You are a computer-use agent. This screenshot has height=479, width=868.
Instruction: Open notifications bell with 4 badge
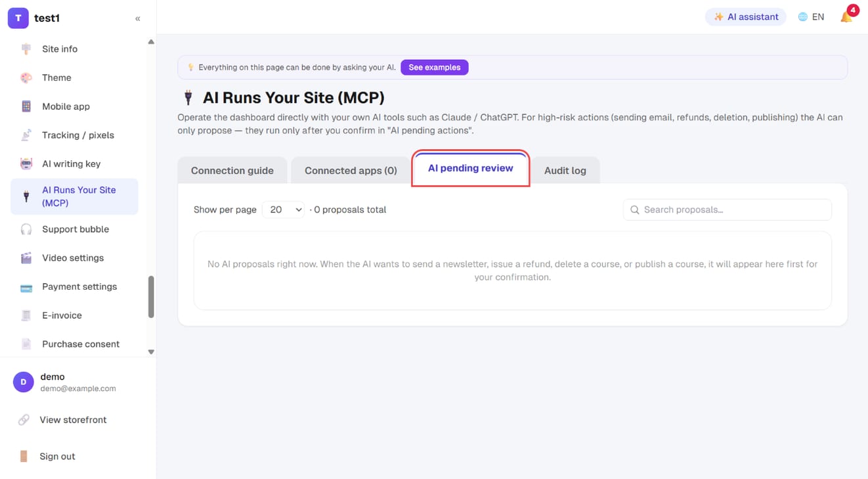pos(846,17)
